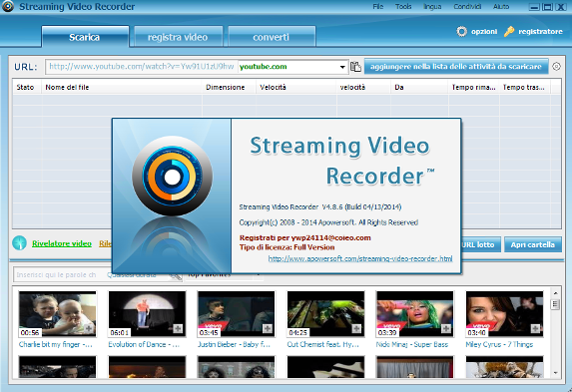Click 'Registrati per ywp24114@coieo.com' text
This screenshot has width=572, height=392.
coord(305,237)
